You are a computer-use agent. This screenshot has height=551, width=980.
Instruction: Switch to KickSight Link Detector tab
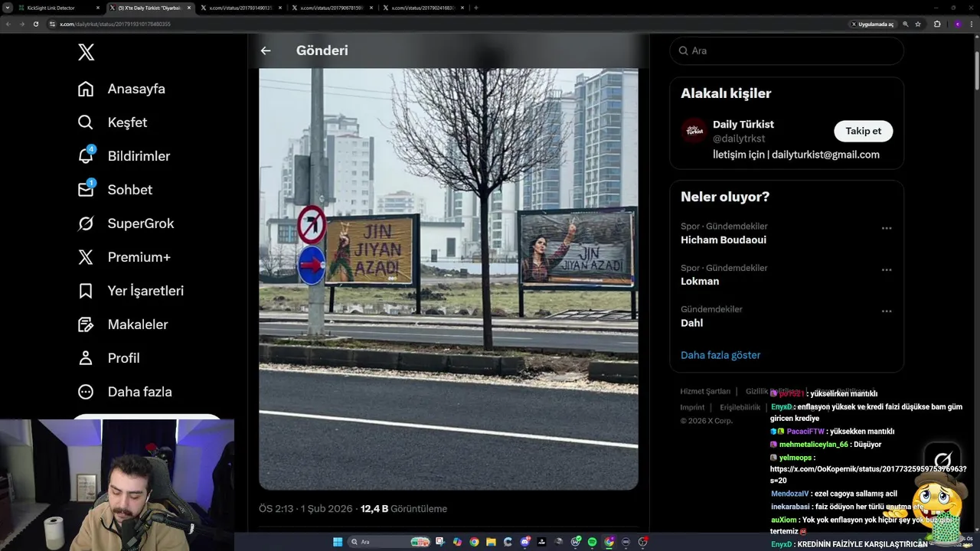point(57,8)
